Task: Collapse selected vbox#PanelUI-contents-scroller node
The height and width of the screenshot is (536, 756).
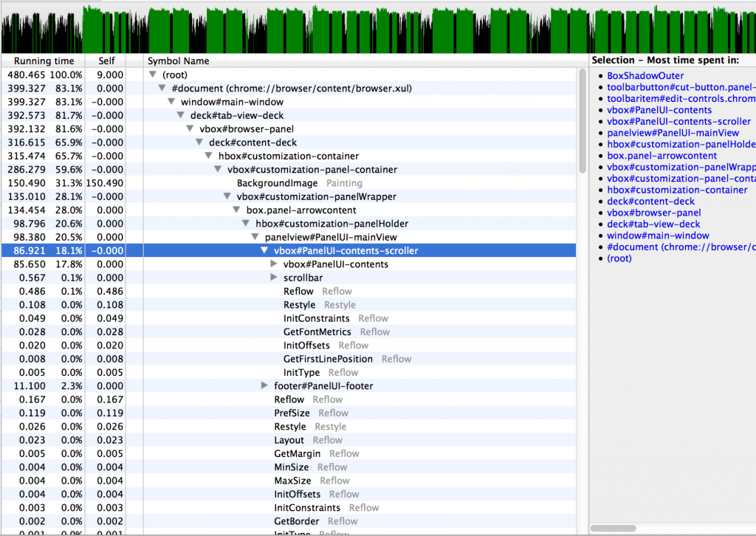Action: (x=264, y=250)
